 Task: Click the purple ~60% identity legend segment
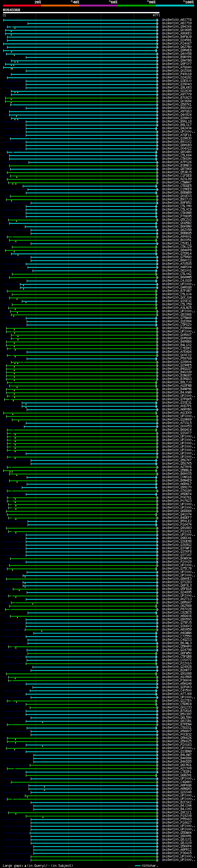tap(99, 6)
